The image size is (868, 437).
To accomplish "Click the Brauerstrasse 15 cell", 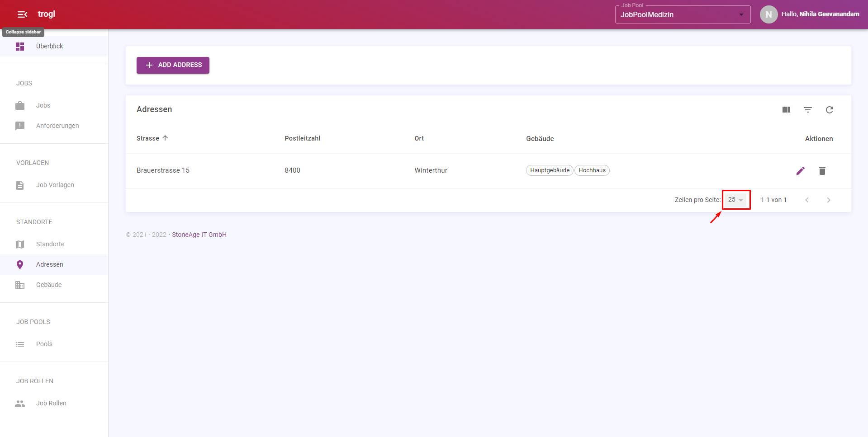I will (163, 170).
